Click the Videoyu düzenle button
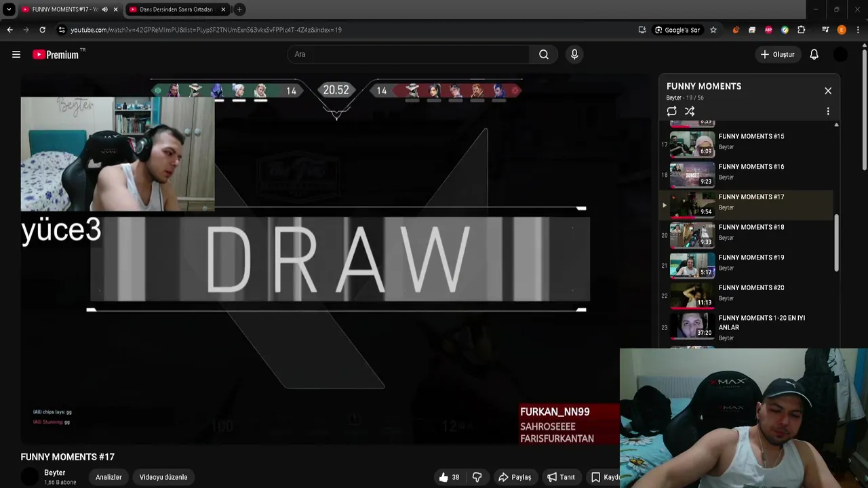Image resolution: width=868 pixels, height=488 pixels. coord(163,477)
